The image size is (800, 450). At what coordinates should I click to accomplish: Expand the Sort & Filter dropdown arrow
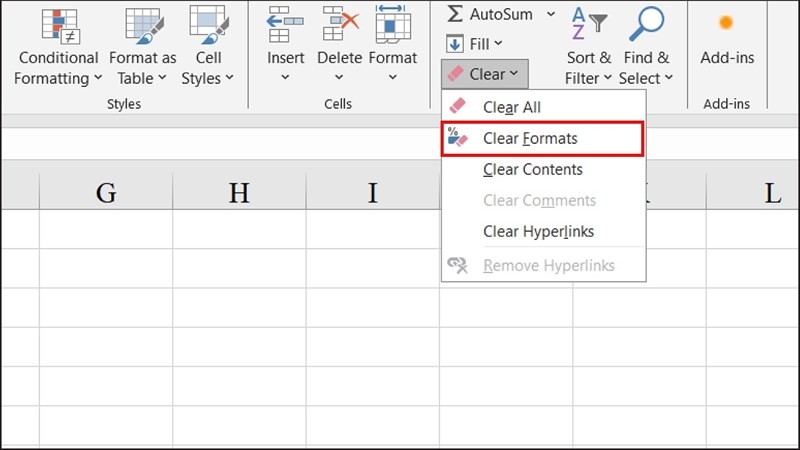pyautogui.click(x=608, y=78)
